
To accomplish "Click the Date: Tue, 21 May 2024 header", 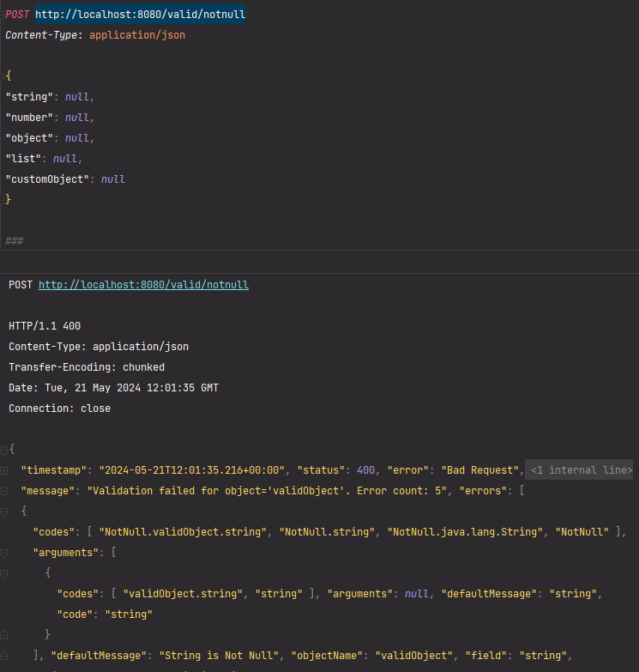I will click(x=113, y=388).
